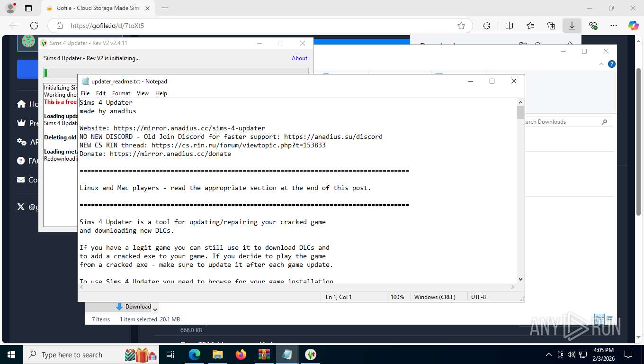The height and width of the screenshot is (364, 644).
Task: Click the Gofile Contact envelope icon
Action: tap(21, 180)
